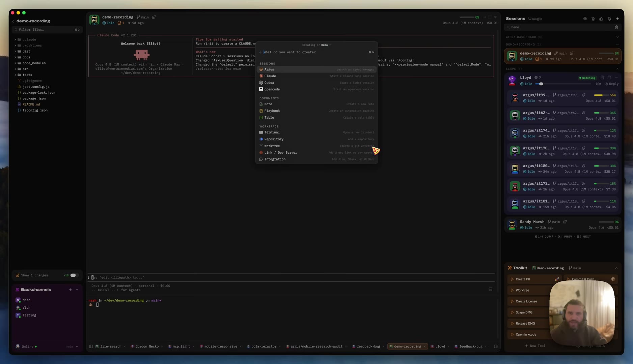Open the three-dots menu in the demo-recording session header
Image resolution: width=633 pixels, height=364 pixels.
tap(484, 17)
